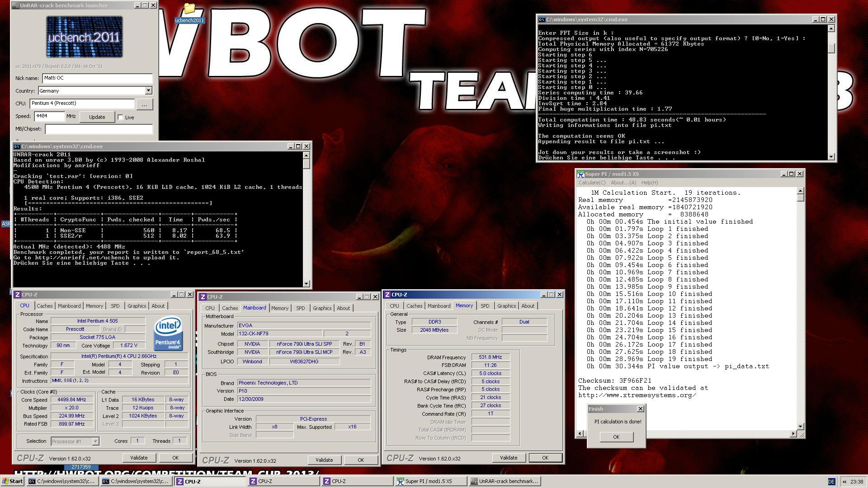Viewport: 868px width, 488px height.
Task: Click the cmd.exe icon in the pi console title
Action: point(542,19)
